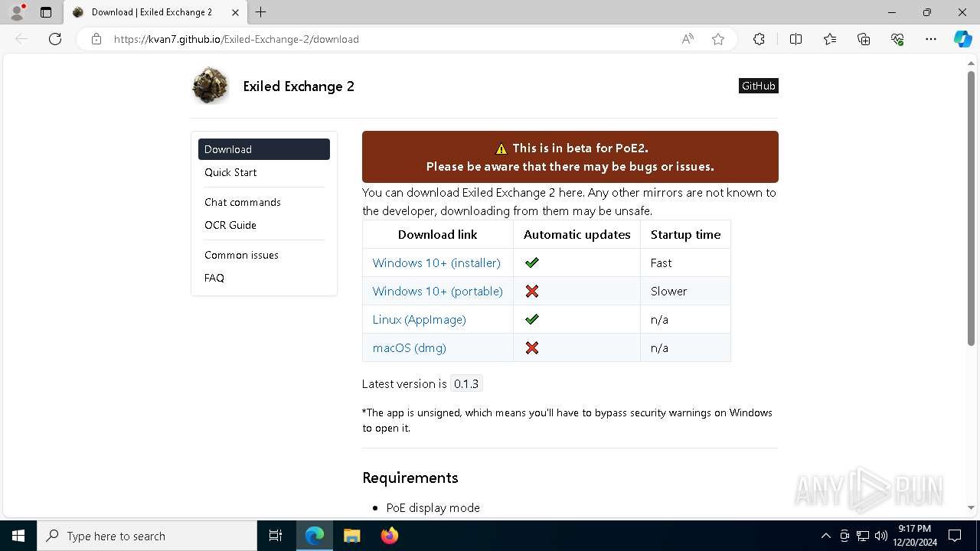Screen dimensions: 980x551
Task: Open Extensions puzzle icon
Action: point(759,39)
